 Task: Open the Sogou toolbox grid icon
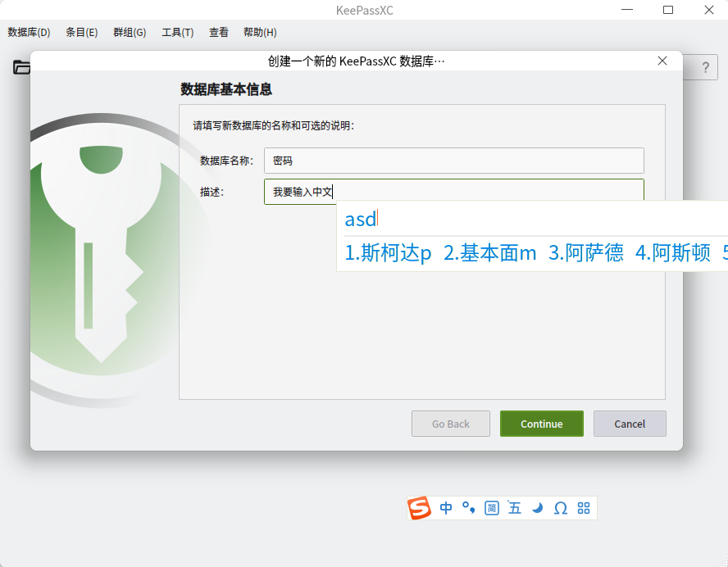(x=584, y=509)
